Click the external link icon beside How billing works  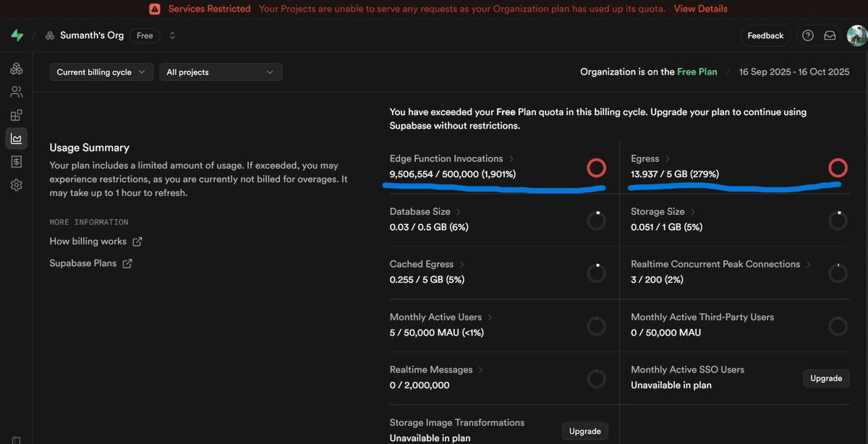pos(137,242)
